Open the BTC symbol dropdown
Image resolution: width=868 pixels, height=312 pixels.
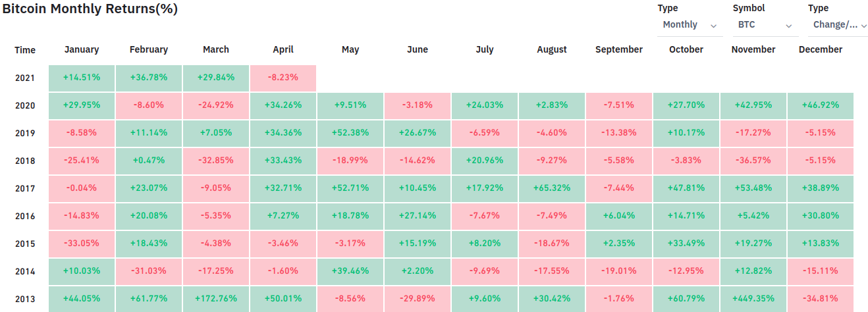click(764, 25)
